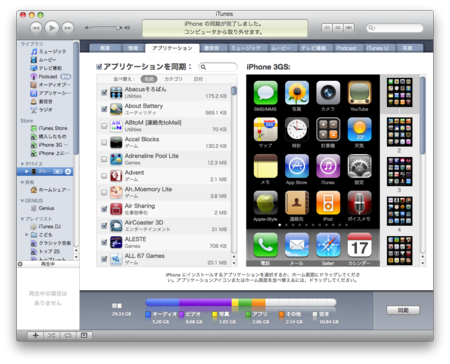This screenshot has width=450, height=364.
Task: Switch to list view button
Action: coord(327,28)
